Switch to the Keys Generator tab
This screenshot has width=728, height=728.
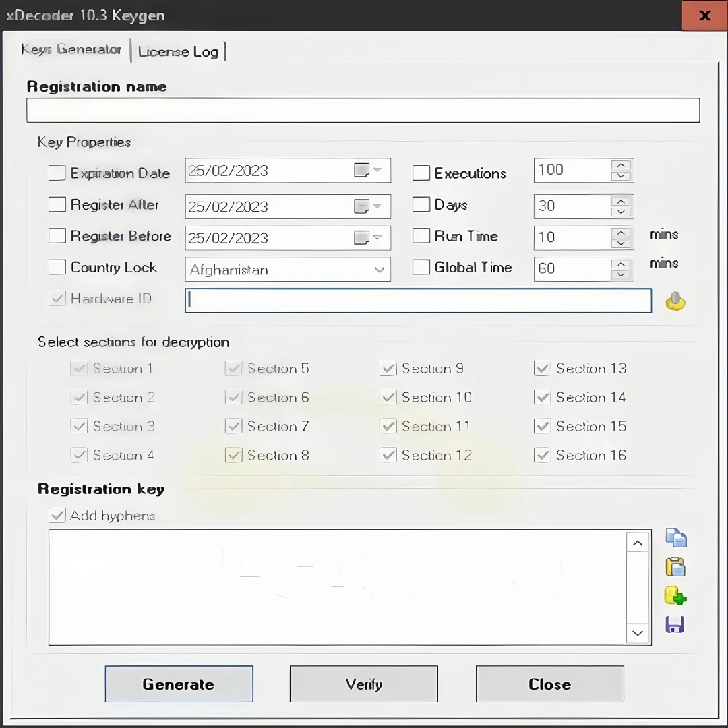pos(71,49)
